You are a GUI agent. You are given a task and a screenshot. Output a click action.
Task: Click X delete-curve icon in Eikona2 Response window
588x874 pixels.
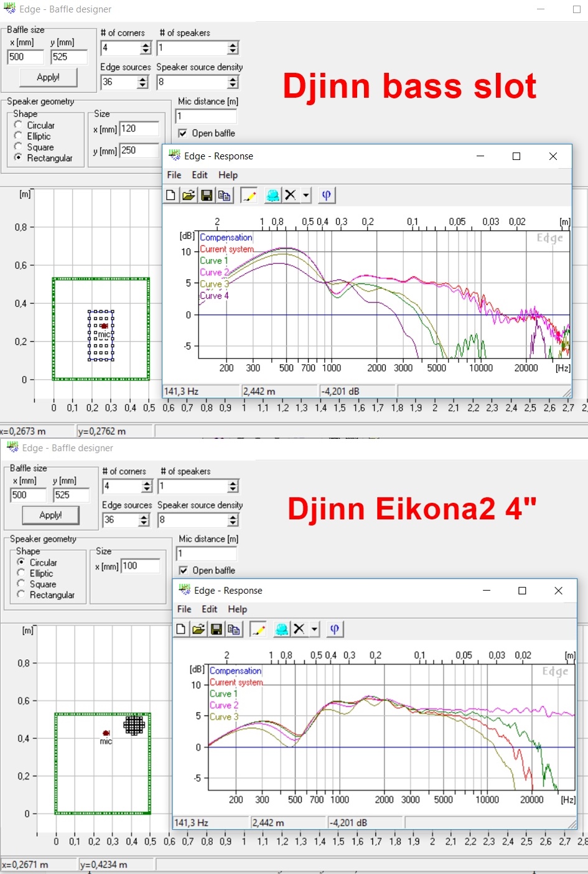(299, 629)
